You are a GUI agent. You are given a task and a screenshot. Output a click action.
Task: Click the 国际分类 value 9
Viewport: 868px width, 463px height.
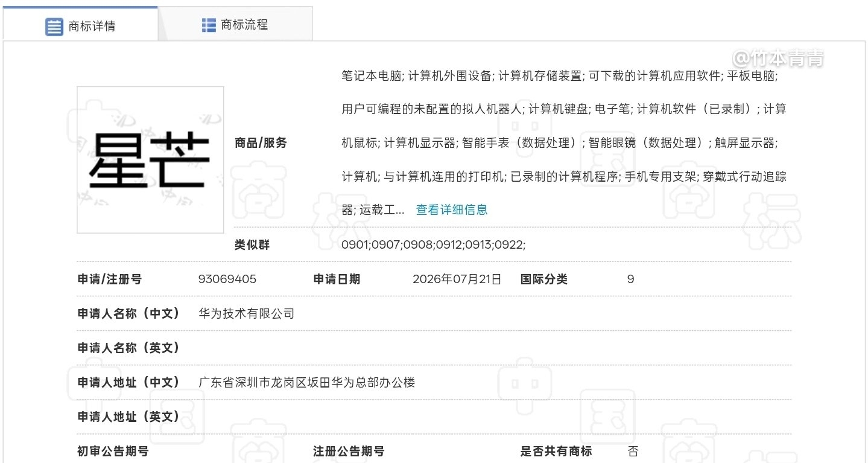tap(631, 279)
